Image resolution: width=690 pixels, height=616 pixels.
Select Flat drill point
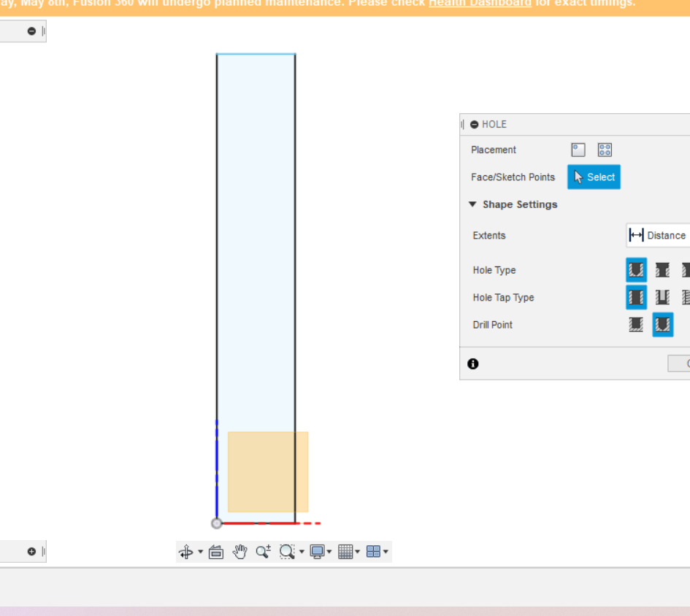[636, 325]
